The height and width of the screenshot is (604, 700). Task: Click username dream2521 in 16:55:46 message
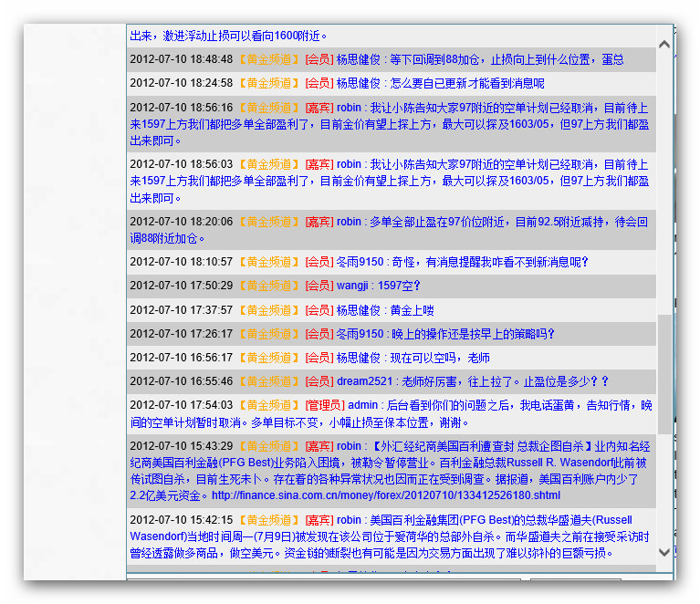pos(364,381)
